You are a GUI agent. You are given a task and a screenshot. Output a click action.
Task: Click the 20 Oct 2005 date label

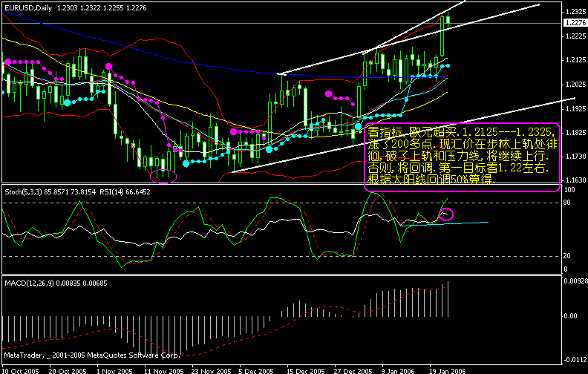click(x=68, y=371)
